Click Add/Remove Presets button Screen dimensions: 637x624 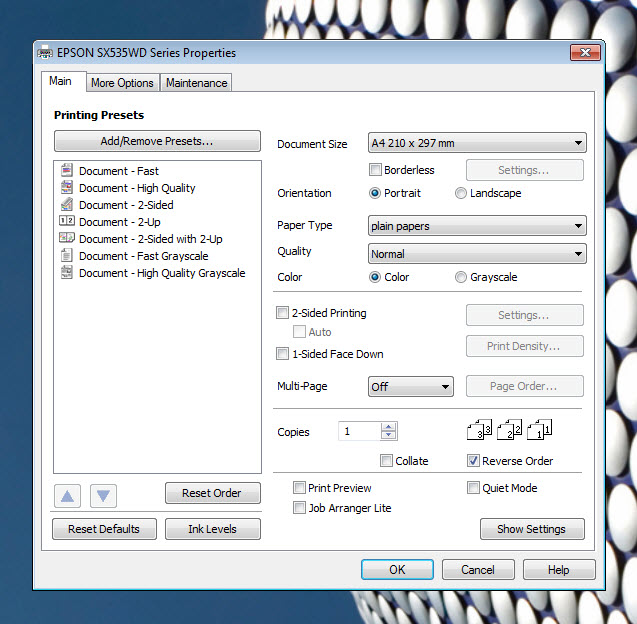(x=157, y=141)
